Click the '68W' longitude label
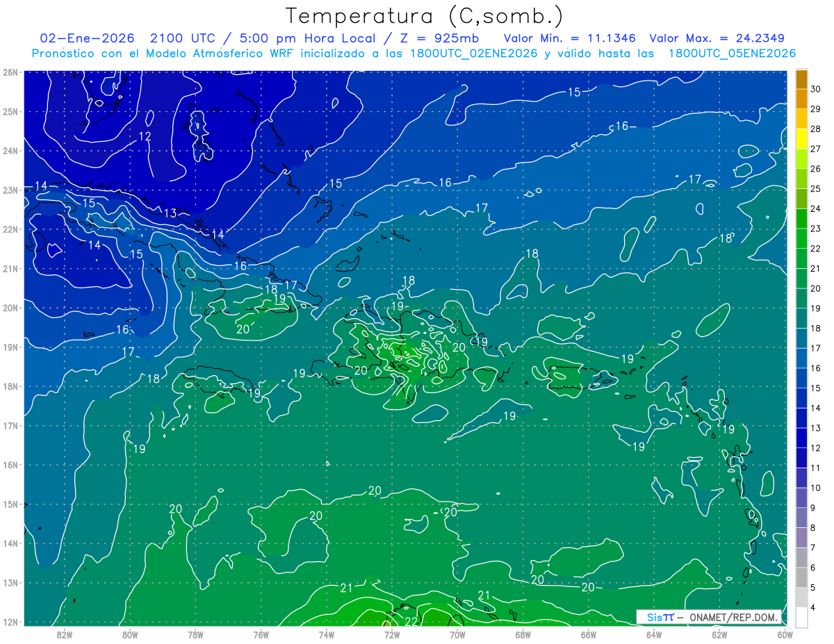Image resolution: width=834 pixels, height=644 pixels. [523, 634]
